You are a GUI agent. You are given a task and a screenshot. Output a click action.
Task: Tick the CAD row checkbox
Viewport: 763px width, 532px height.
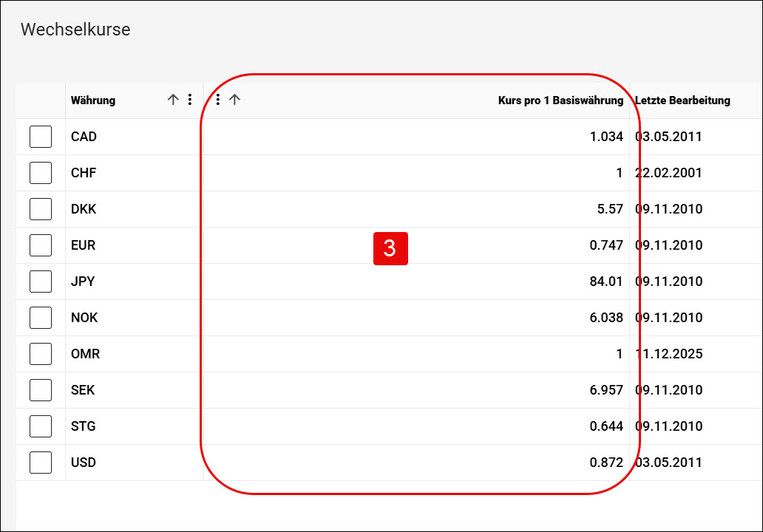click(41, 137)
